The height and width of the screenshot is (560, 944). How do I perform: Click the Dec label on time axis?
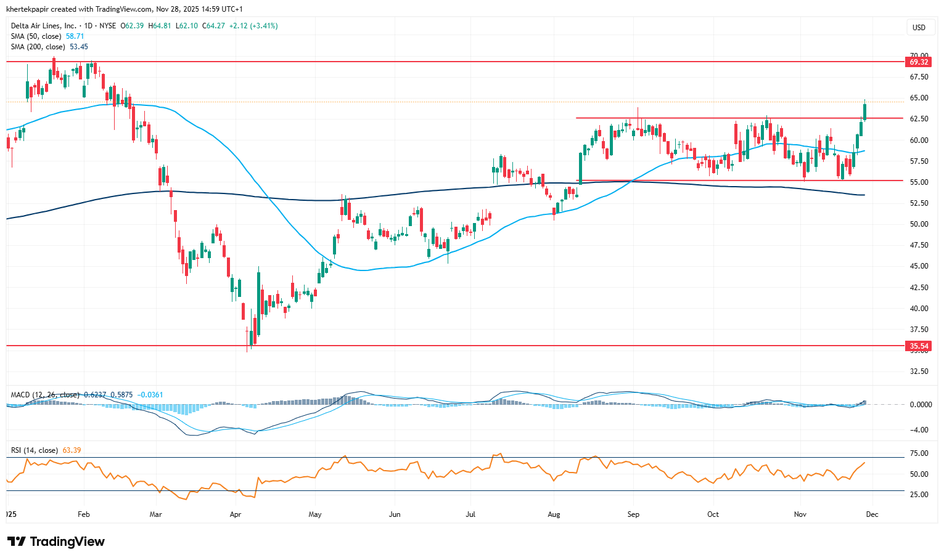pos(871,514)
